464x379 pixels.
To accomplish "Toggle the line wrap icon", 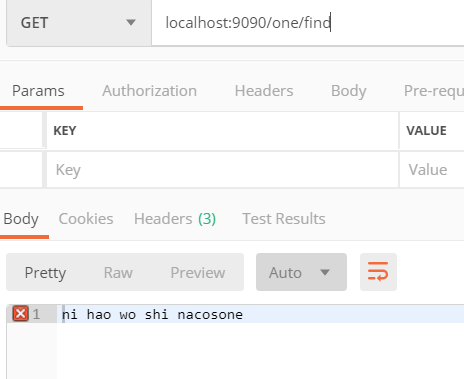I will 378,272.
